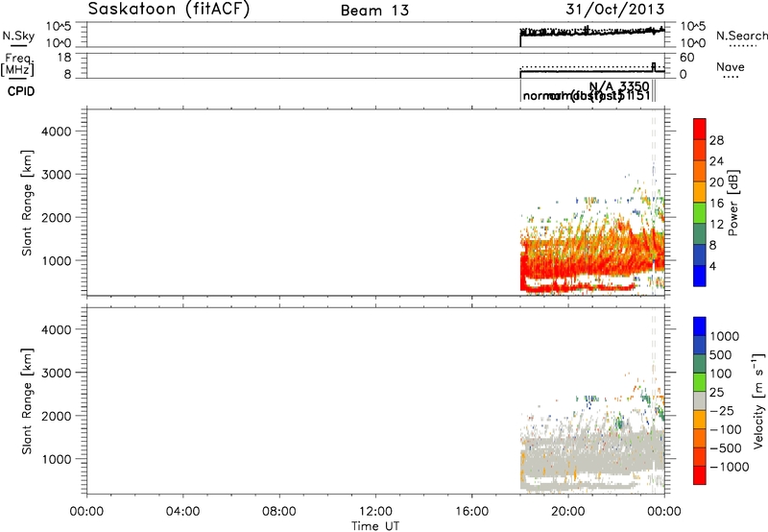Click the Power colorbar segment between 24 and 28

(700, 150)
